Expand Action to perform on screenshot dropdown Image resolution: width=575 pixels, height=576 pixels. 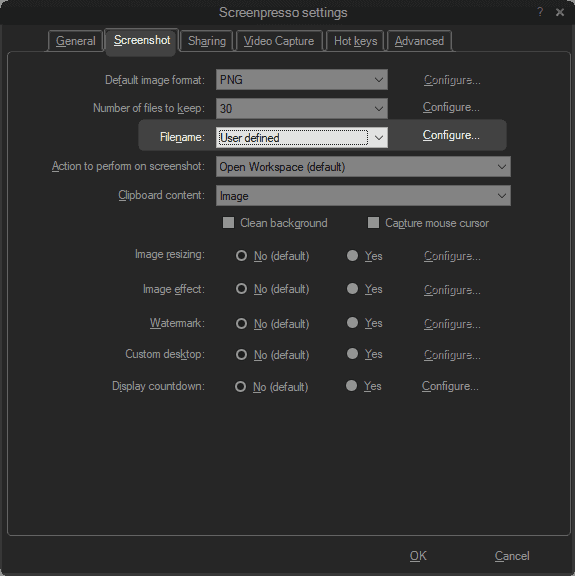click(x=363, y=167)
